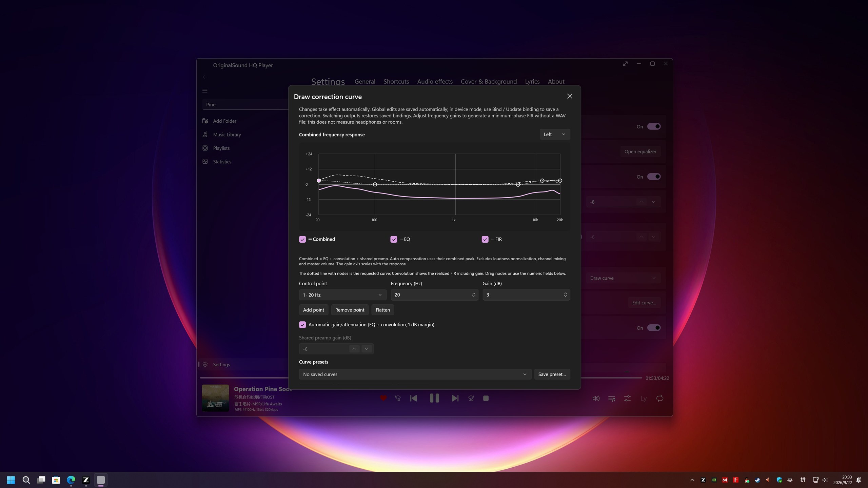Viewport: 868px width, 488px height.
Task: Click the Flatten button
Action: tap(382, 310)
